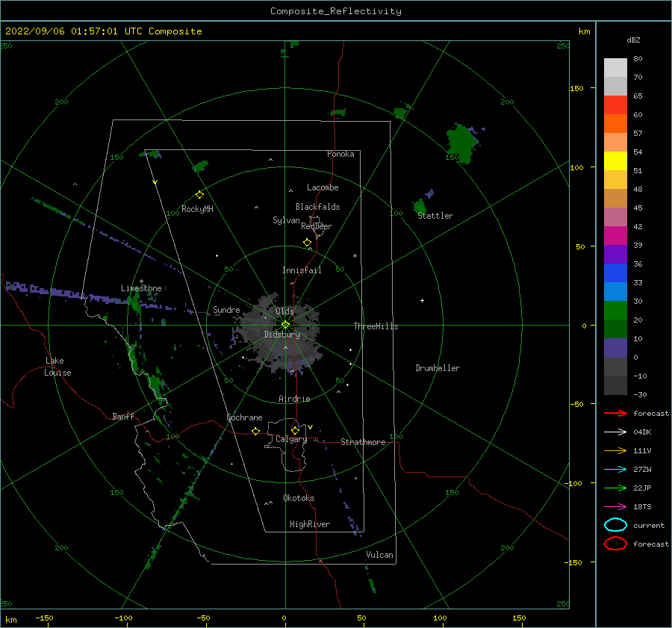The width and height of the screenshot is (672, 628).
Task: Select the light grey 80-70 dBZ swatch
Action: click(615, 68)
